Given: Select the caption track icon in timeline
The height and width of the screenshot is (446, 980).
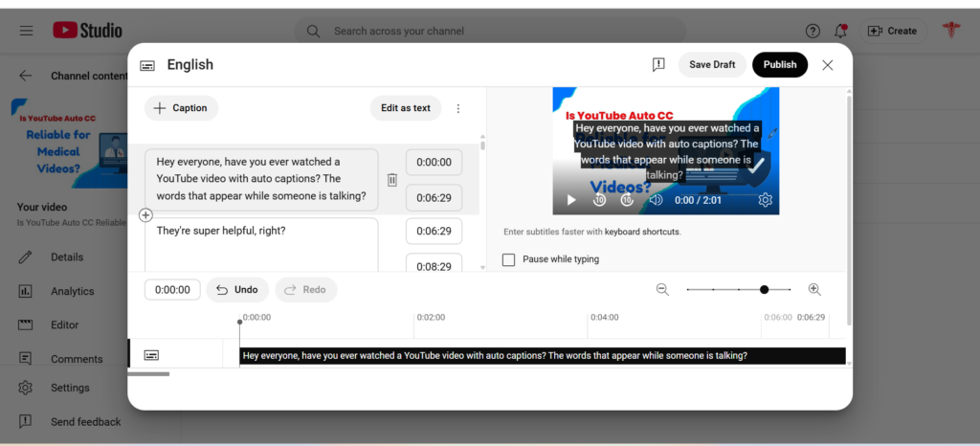Looking at the screenshot, I should point(151,355).
